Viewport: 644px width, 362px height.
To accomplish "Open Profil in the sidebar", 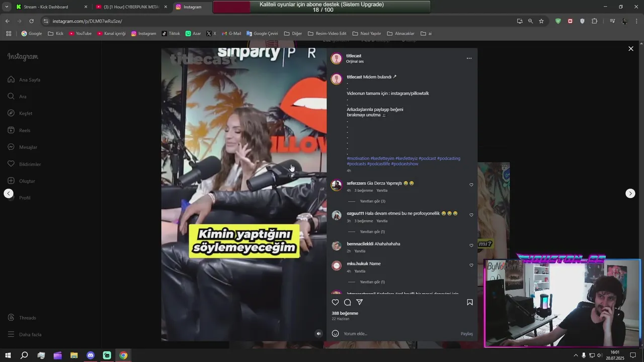I will [19, 198].
